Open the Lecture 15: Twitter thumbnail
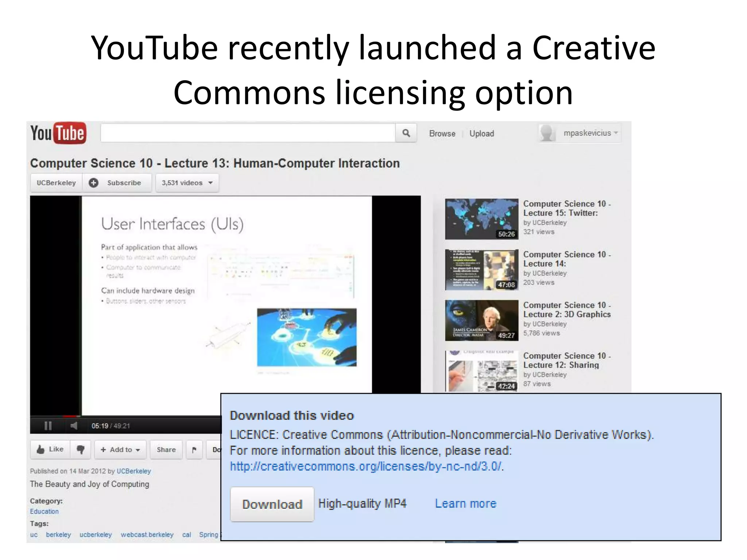747x560 pixels. [481, 219]
